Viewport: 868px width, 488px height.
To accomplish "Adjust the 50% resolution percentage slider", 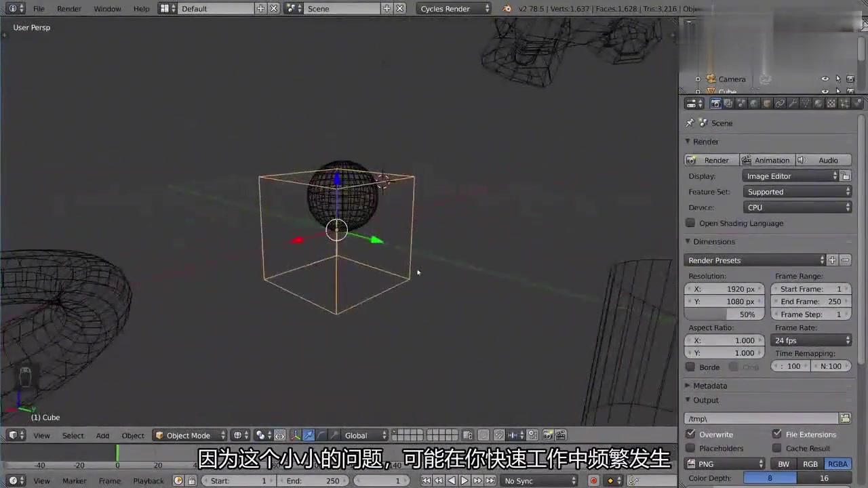I will 724,314.
